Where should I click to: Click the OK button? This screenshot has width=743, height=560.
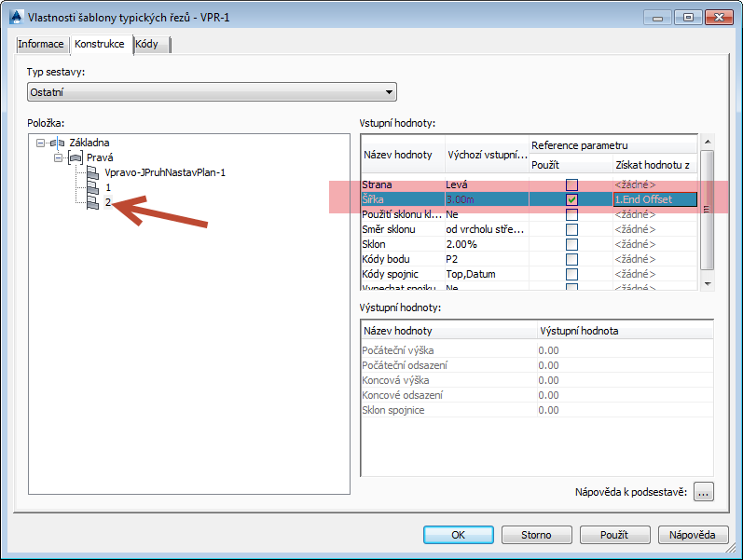point(458,535)
